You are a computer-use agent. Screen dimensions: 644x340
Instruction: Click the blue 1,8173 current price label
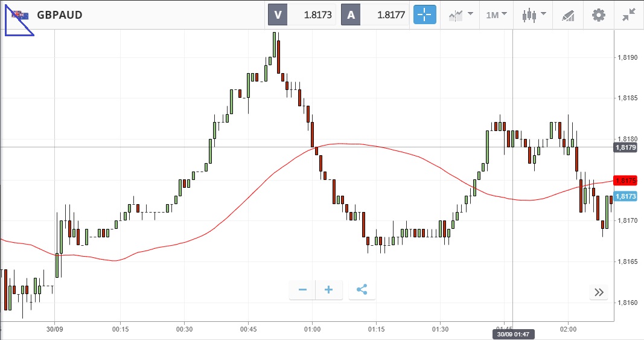coord(625,196)
